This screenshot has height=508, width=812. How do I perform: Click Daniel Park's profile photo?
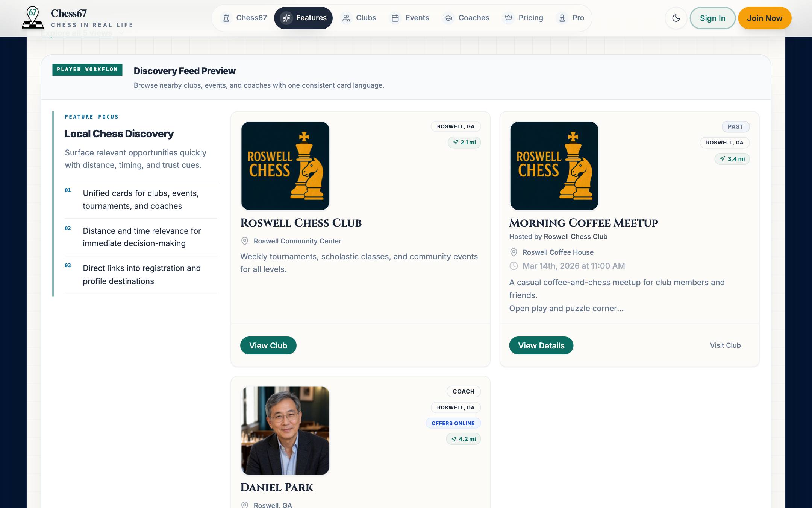pos(285,430)
